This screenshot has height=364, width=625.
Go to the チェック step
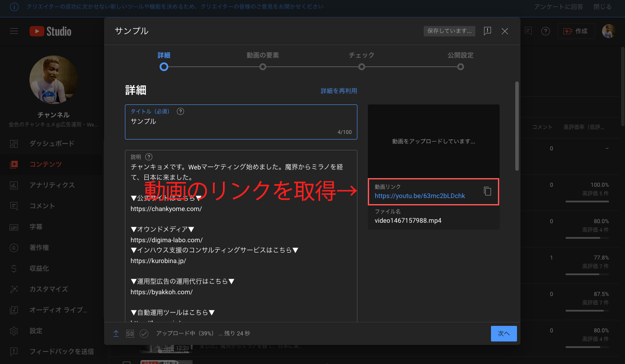361,67
